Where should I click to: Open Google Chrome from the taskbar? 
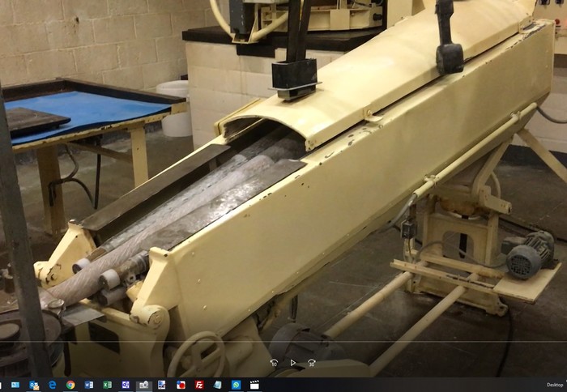tap(70, 386)
